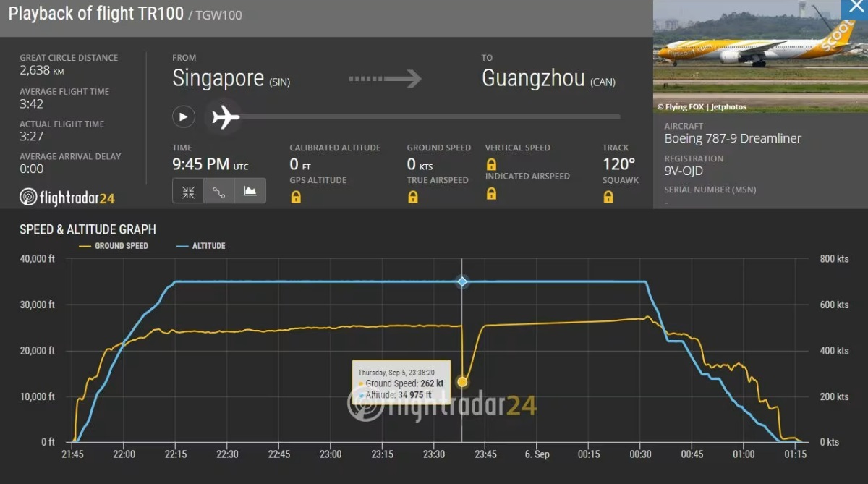
Task: Click the indicated airspeed lock icon
Action: click(491, 193)
